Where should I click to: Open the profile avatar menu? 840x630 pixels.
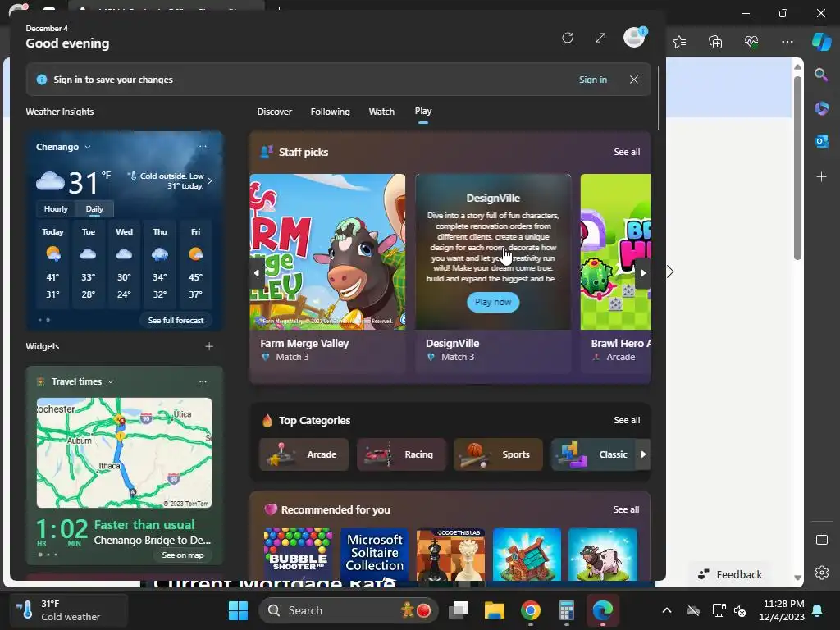(x=635, y=38)
